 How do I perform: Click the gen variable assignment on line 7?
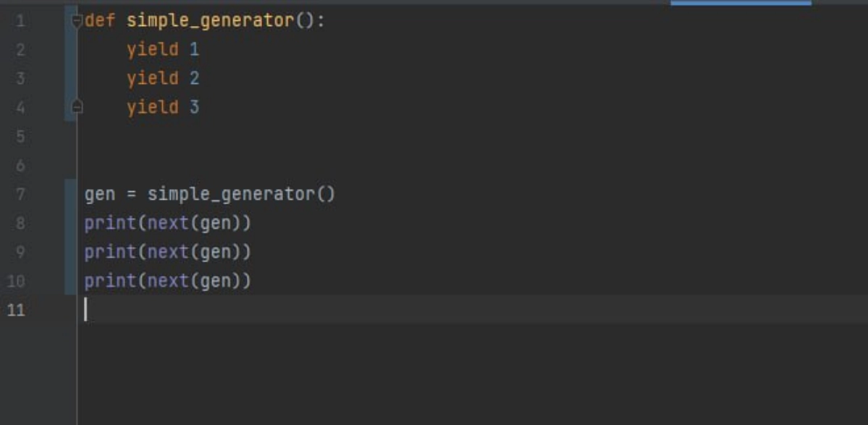100,195
